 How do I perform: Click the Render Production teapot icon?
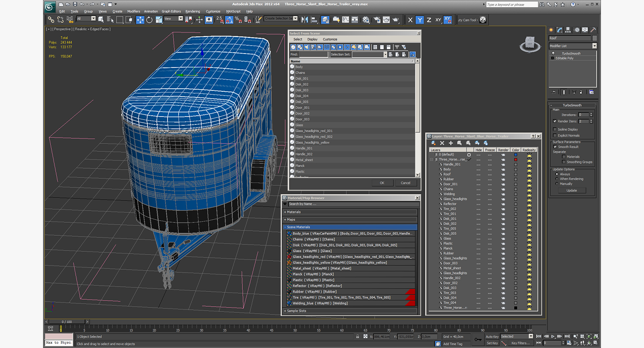point(396,20)
